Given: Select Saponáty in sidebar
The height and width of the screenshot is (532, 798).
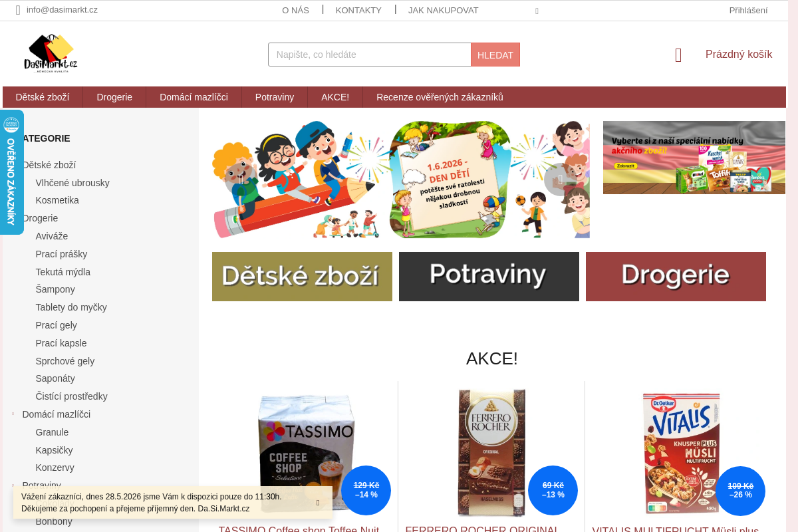Looking at the screenshot, I should pos(55,378).
